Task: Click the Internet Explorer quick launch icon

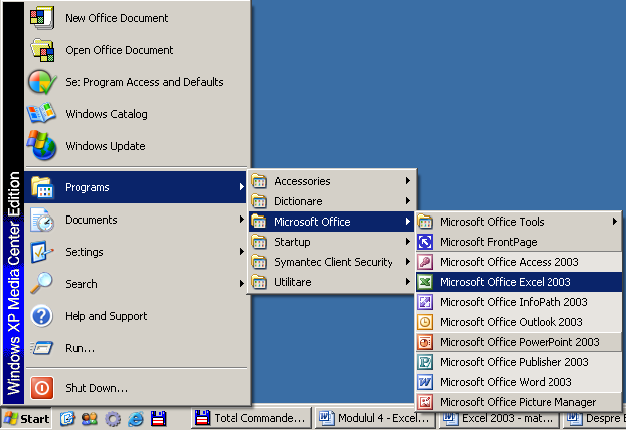Action: point(136,419)
